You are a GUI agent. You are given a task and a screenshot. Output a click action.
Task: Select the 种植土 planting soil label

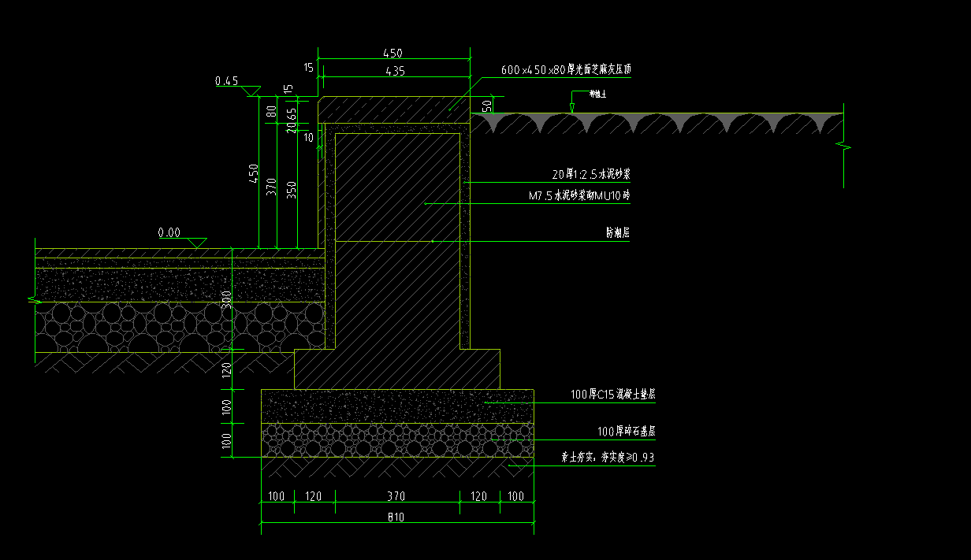coord(597,94)
